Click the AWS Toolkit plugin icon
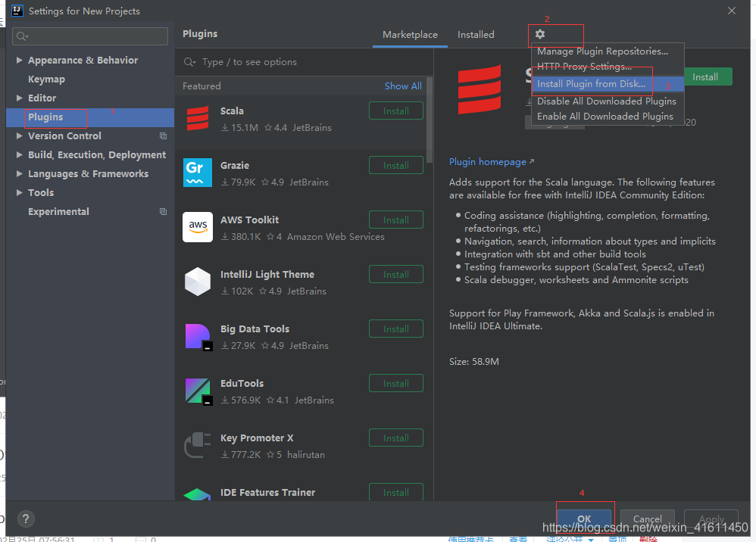Screen dimensions: 756x542 click(198, 227)
